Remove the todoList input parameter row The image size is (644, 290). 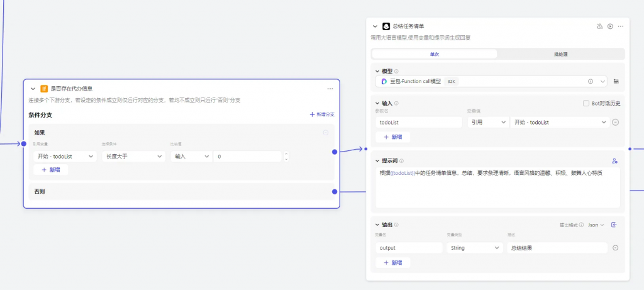[615, 122]
